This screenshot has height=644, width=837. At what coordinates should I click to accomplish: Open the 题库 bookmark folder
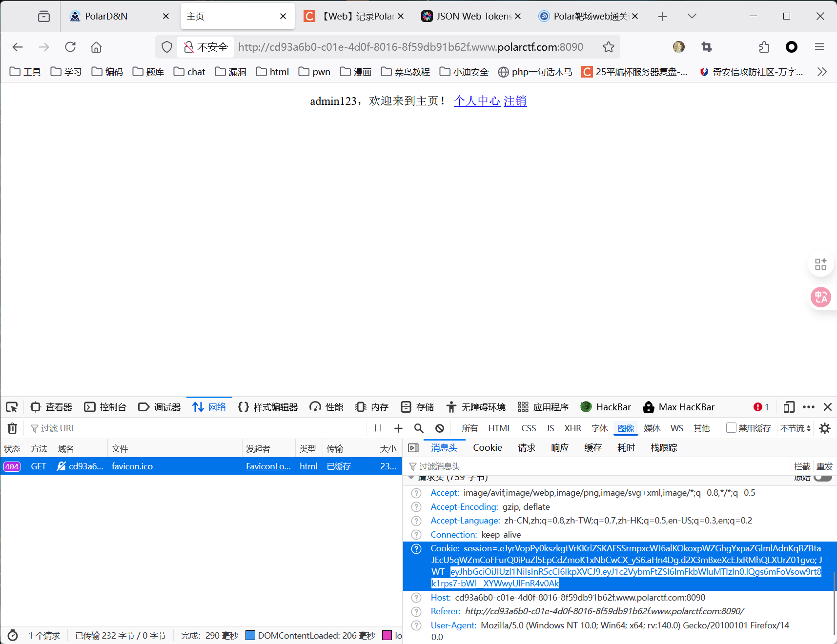[x=148, y=72]
